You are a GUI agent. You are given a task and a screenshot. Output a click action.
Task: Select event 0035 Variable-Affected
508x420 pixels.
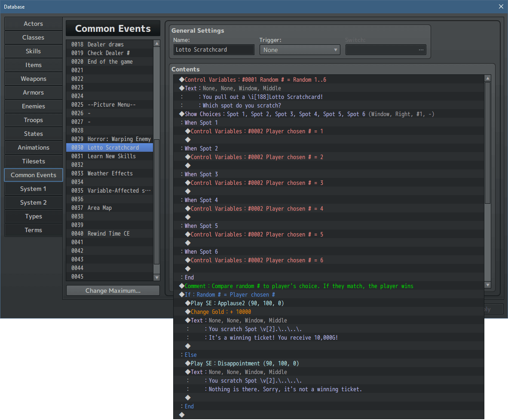pyautogui.click(x=110, y=190)
